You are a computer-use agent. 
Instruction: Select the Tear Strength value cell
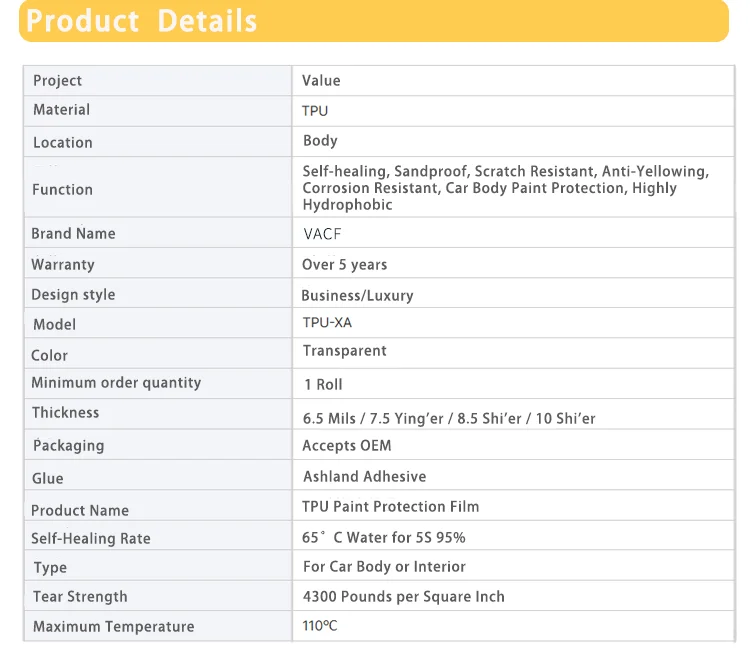click(514, 596)
